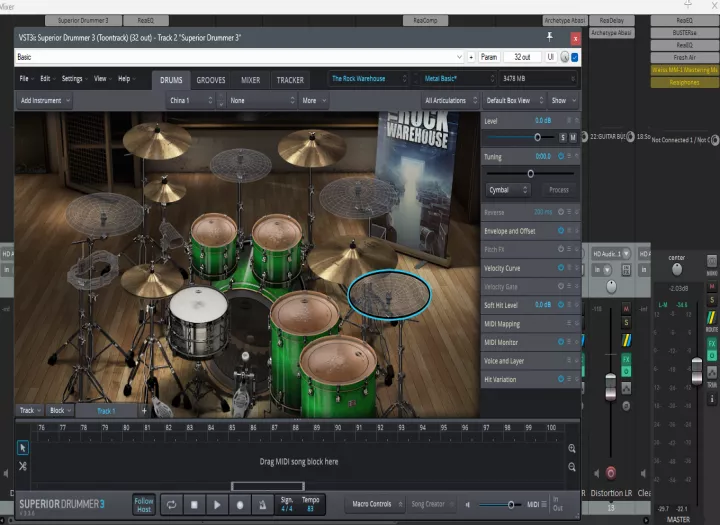Screen dimensions: 720x525
Task: Enable the Velocity Gate power toggle
Action: click(x=561, y=286)
